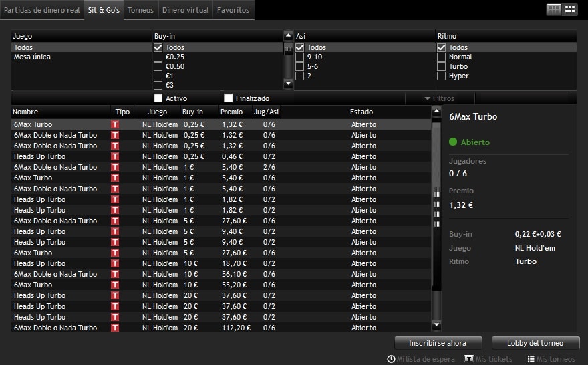Click turbo T icon of 2/6 players row
The width and height of the screenshot is (588, 365).
(115, 167)
